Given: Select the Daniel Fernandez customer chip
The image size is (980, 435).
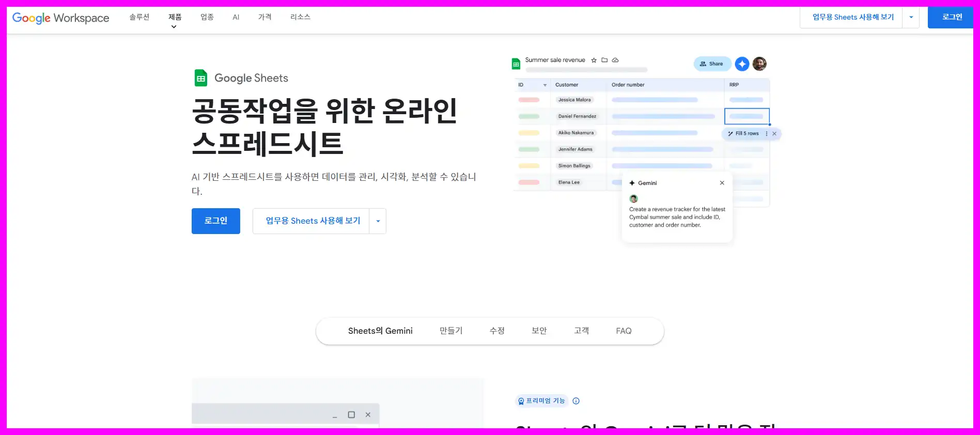Looking at the screenshot, I should click(x=577, y=116).
